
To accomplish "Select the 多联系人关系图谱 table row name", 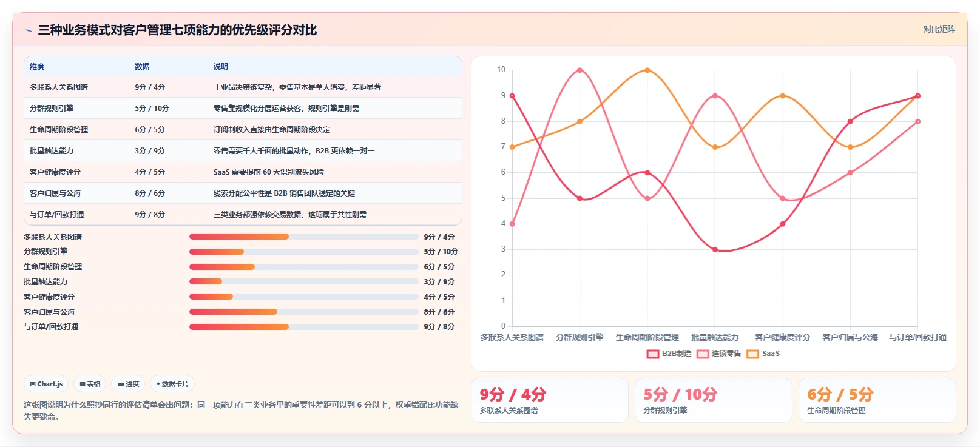I will pyautogui.click(x=59, y=87).
